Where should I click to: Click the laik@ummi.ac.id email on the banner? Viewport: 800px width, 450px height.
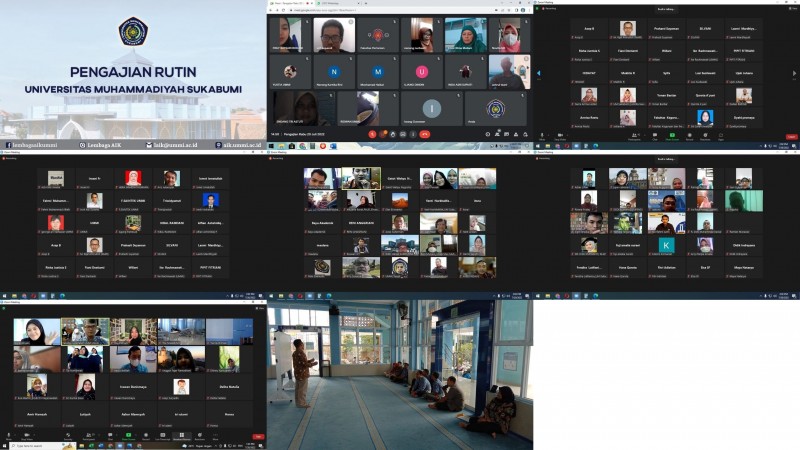click(171, 145)
